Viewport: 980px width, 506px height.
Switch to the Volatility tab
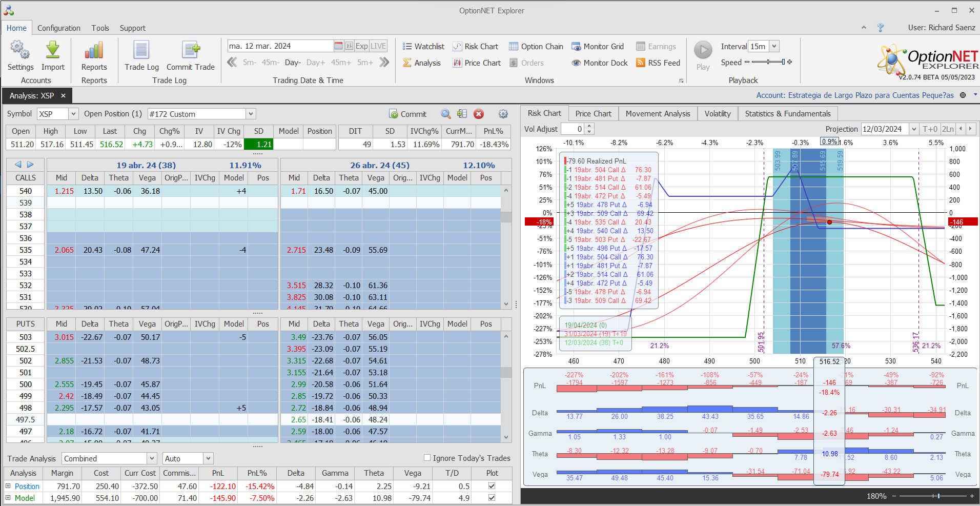pyautogui.click(x=718, y=113)
